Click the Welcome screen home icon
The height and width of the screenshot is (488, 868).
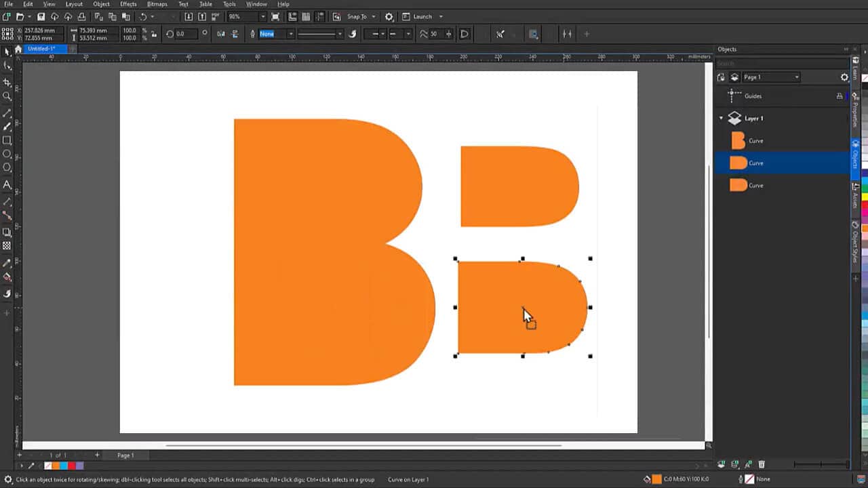pyautogui.click(x=18, y=49)
